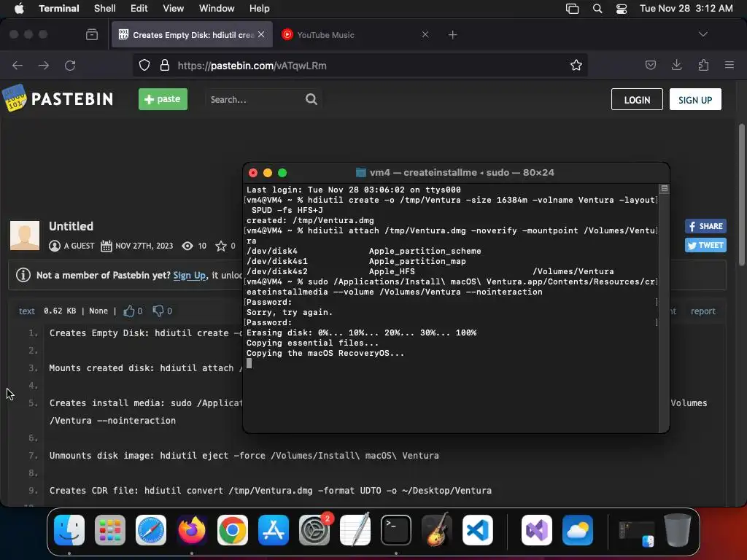Image resolution: width=747 pixels, height=560 pixels.
Task: Open the Edit menu
Action: click(x=139, y=9)
